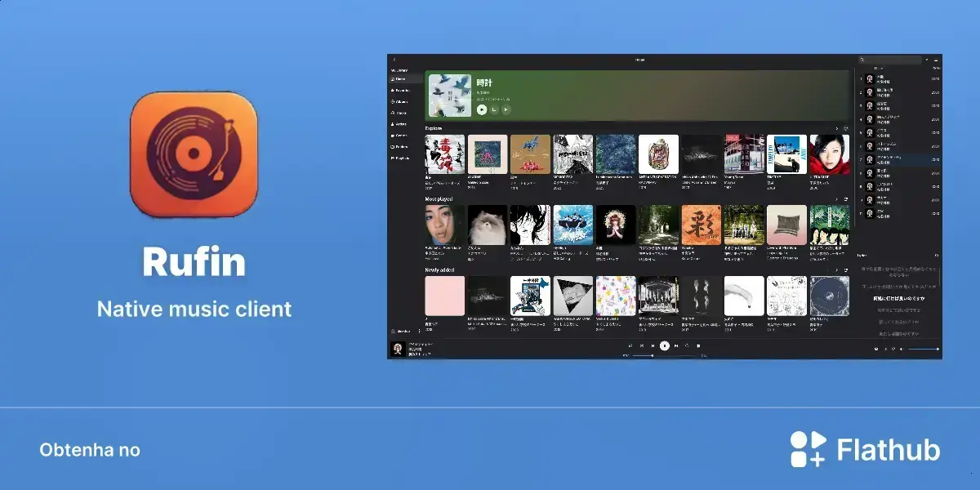The width and height of the screenshot is (980, 490).
Task: Open Explore album with black-white manga collage
Action: pyautogui.click(x=572, y=154)
